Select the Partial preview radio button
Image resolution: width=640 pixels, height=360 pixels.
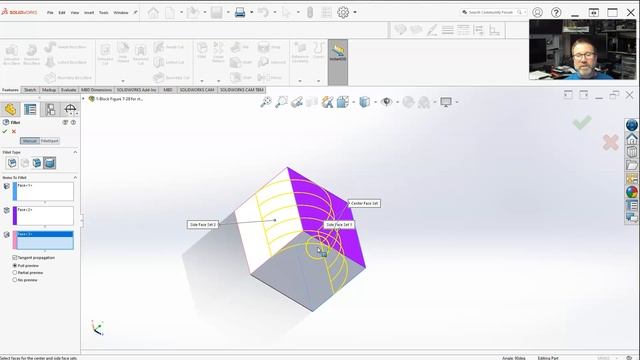pos(15,272)
